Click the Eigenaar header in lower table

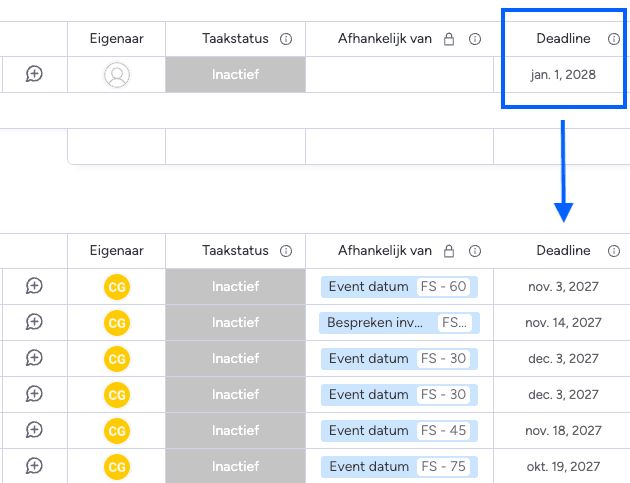(x=117, y=251)
